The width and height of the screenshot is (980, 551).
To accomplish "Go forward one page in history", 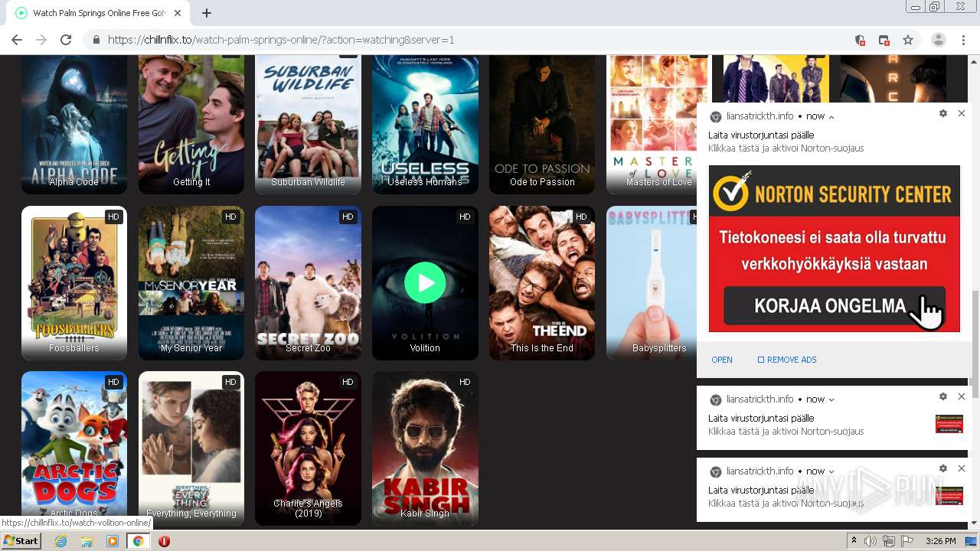I will pyautogui.click(x=41, y=40).
